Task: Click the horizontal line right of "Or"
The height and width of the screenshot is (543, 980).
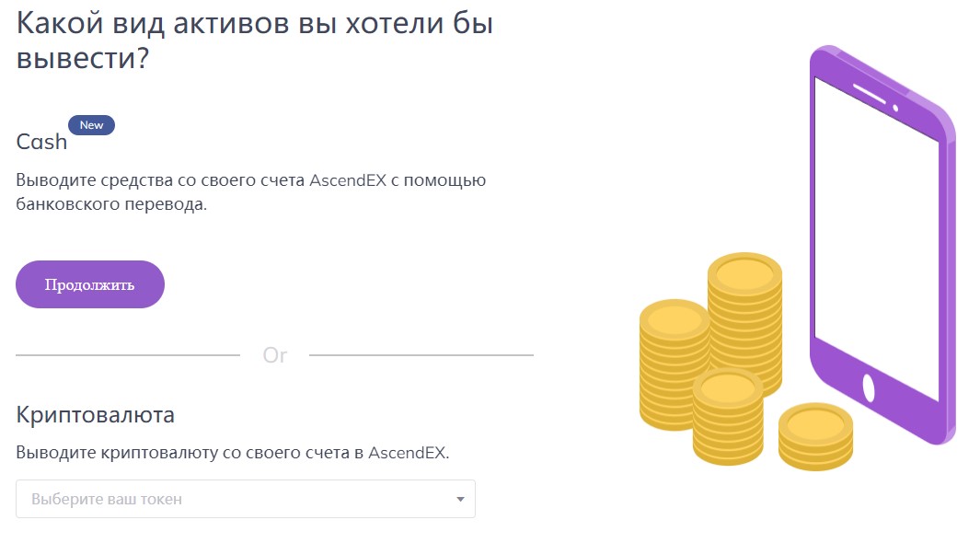Action: 421,354
